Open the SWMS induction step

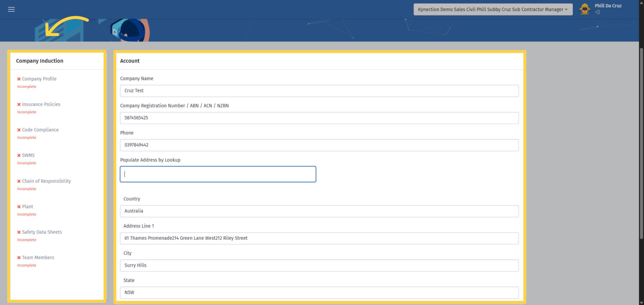(x=28, y=155)
